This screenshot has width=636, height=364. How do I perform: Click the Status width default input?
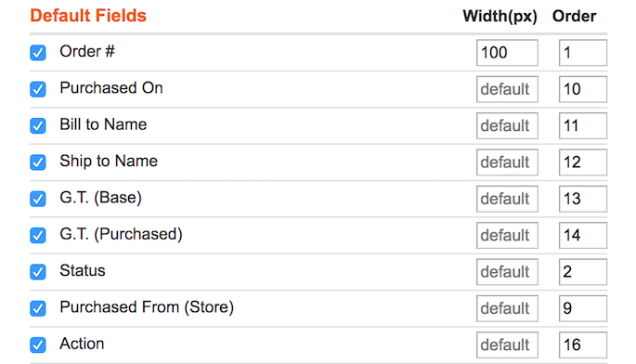pyautogui.click(x=507, y=272)
